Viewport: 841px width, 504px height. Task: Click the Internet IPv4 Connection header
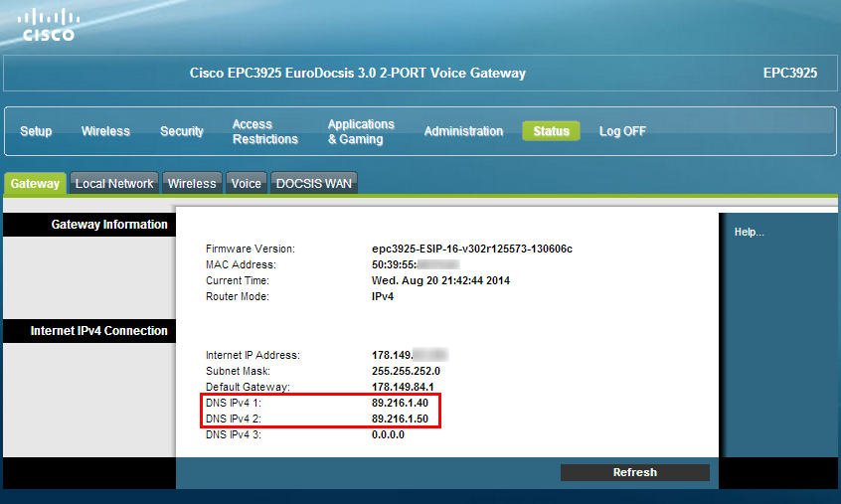pyautogui.click(x=98, y=331)
